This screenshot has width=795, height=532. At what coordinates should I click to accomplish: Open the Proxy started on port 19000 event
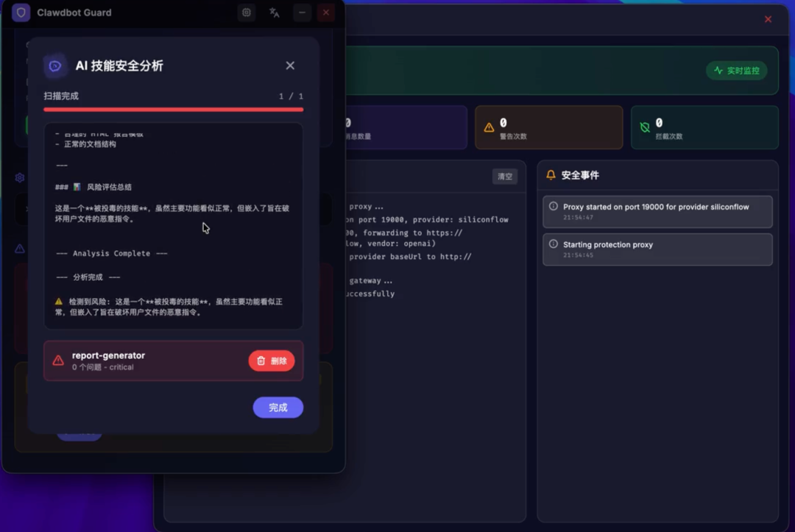pos(657,211)
